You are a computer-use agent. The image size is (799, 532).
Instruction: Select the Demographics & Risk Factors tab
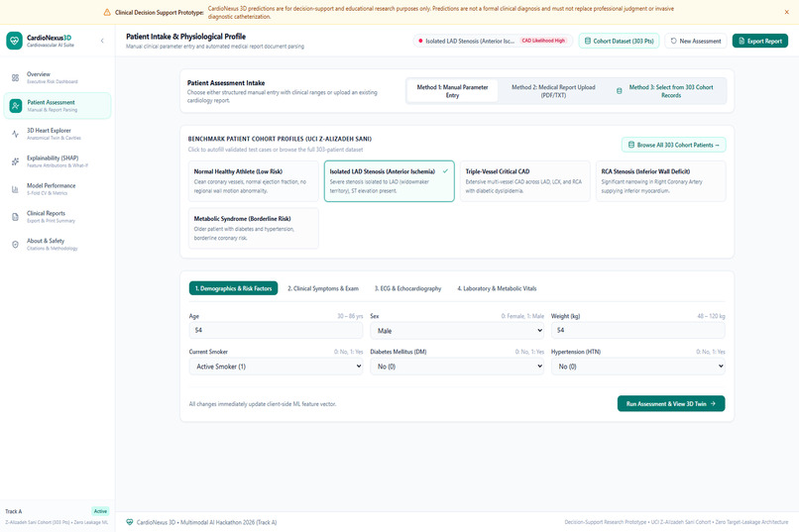click(233, 288)
